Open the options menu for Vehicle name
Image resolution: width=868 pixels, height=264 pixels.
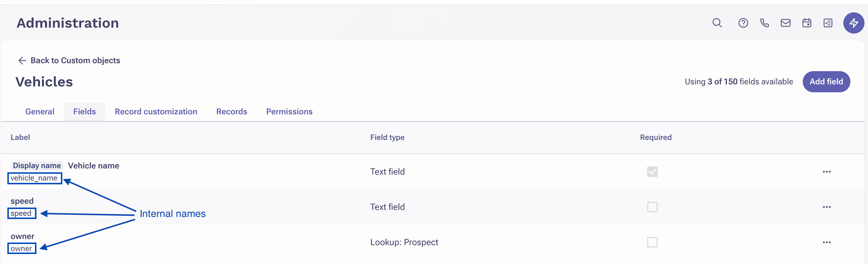(x=827, y=172)
